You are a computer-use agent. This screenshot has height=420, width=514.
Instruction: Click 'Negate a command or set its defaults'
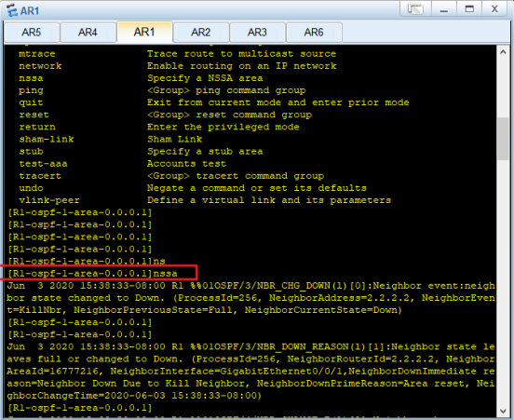[x=257, y=188]
